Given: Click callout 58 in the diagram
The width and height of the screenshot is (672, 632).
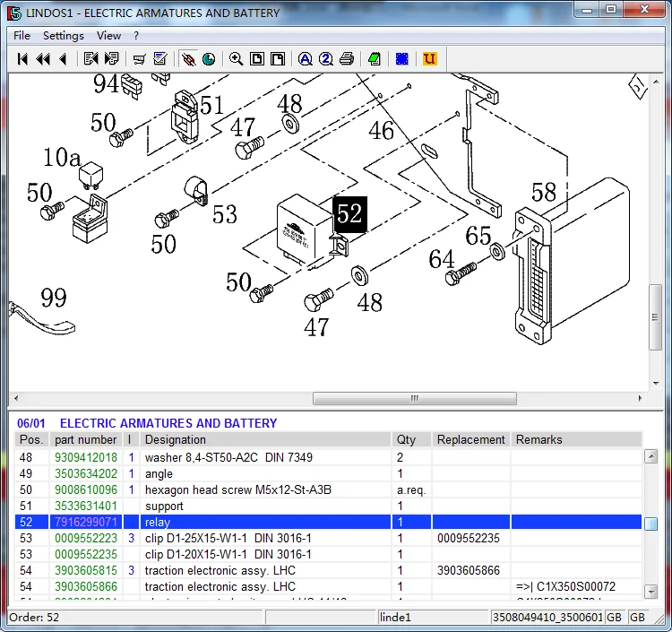Looking at the screenshot, I should [x=543, y=192].
